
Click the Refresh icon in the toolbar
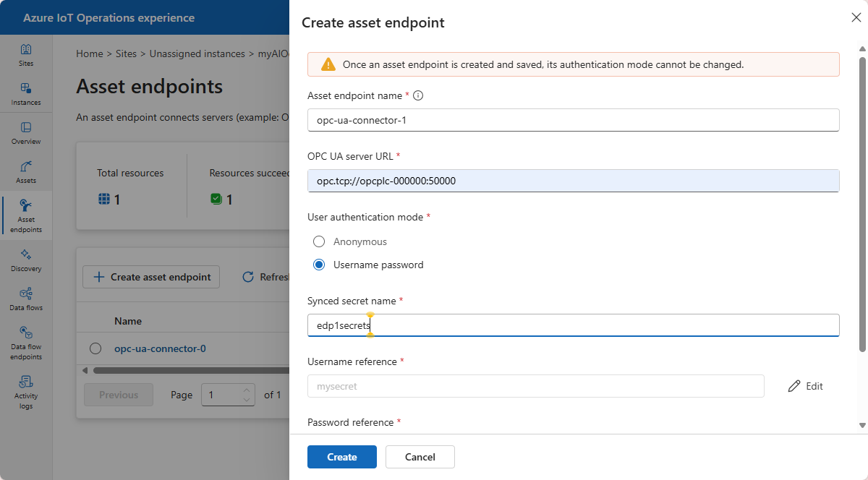[248, 277]
